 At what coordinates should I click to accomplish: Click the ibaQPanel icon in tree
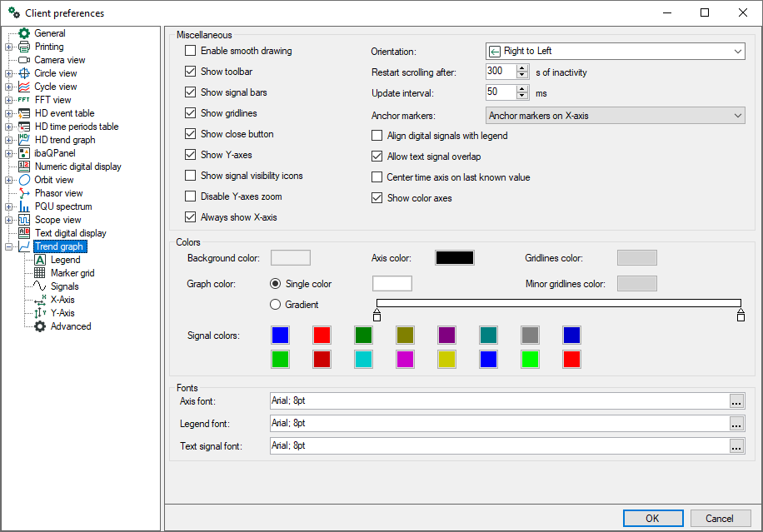coord(24,153)
